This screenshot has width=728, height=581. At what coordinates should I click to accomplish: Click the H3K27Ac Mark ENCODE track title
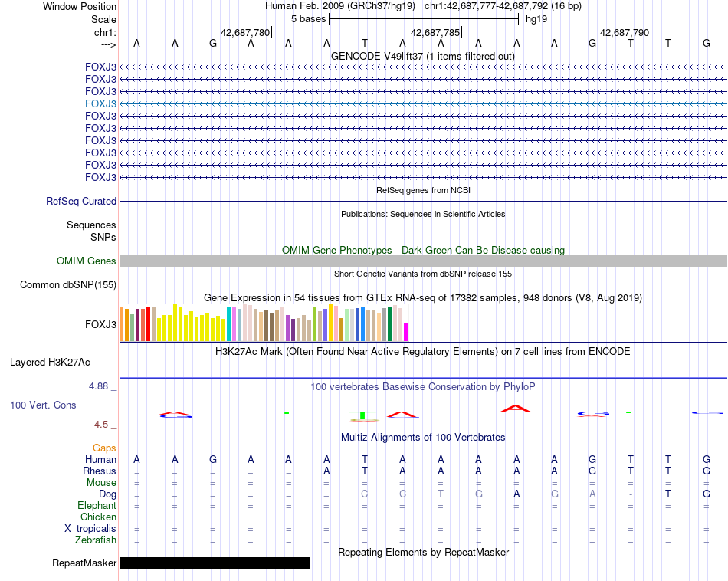pyautogui.click(x=423, y=351)
